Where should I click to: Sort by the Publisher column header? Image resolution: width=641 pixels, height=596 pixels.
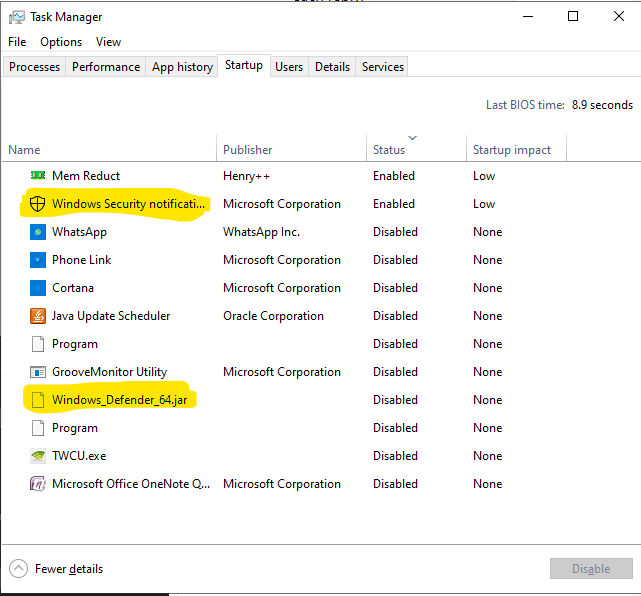point(247,150)
